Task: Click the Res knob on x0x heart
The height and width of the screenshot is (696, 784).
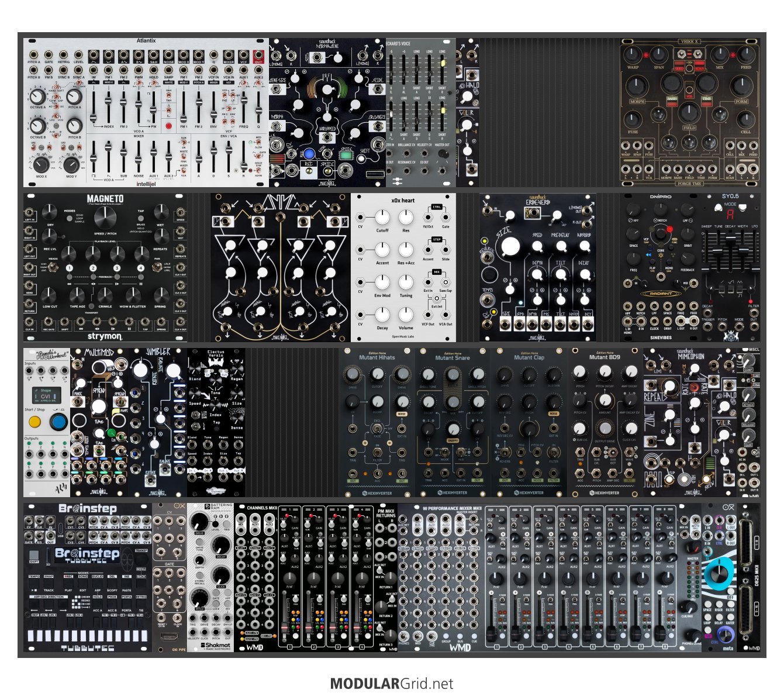Action: [406, 218]
